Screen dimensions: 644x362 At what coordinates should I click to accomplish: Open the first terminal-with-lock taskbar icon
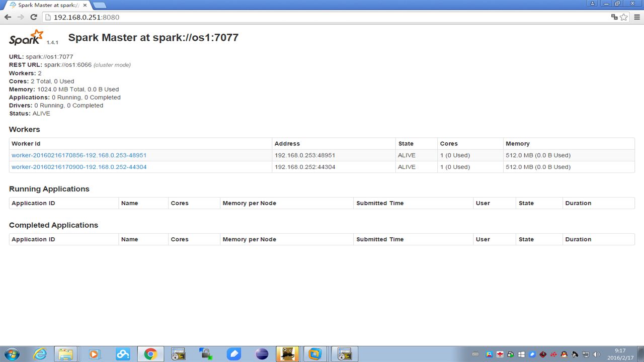coord(178,354)
